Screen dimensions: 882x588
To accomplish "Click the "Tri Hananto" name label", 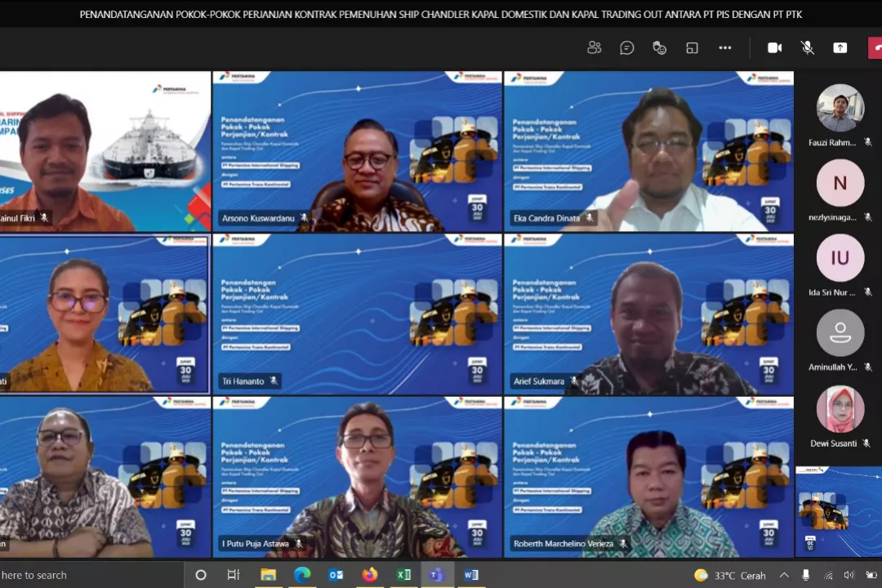I will point(243,381).
